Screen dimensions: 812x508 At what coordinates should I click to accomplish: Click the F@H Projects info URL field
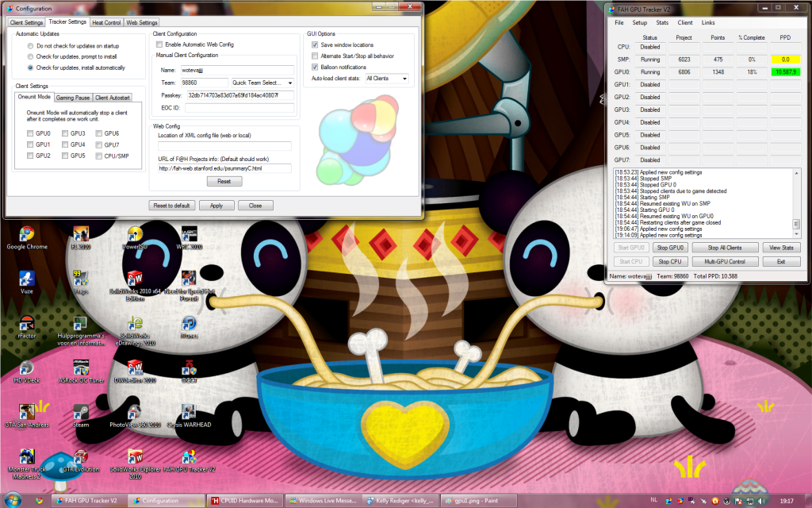224,168
